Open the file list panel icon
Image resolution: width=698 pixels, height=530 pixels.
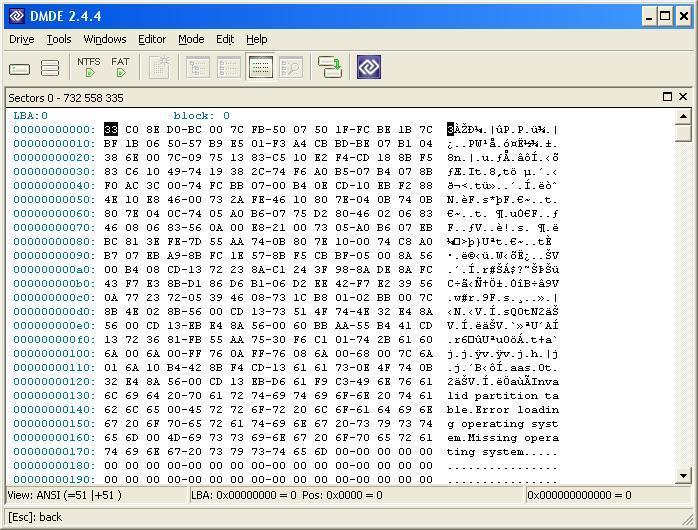[229, 67]
